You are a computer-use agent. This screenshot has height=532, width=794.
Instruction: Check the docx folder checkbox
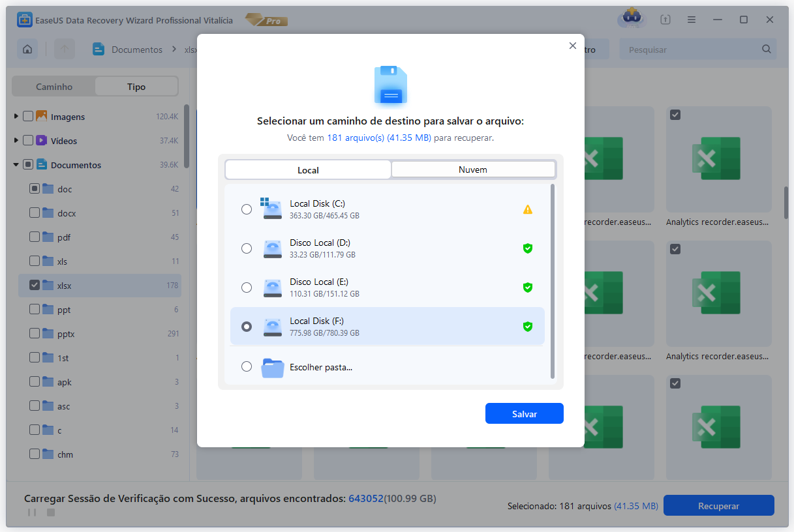(35, 213)
